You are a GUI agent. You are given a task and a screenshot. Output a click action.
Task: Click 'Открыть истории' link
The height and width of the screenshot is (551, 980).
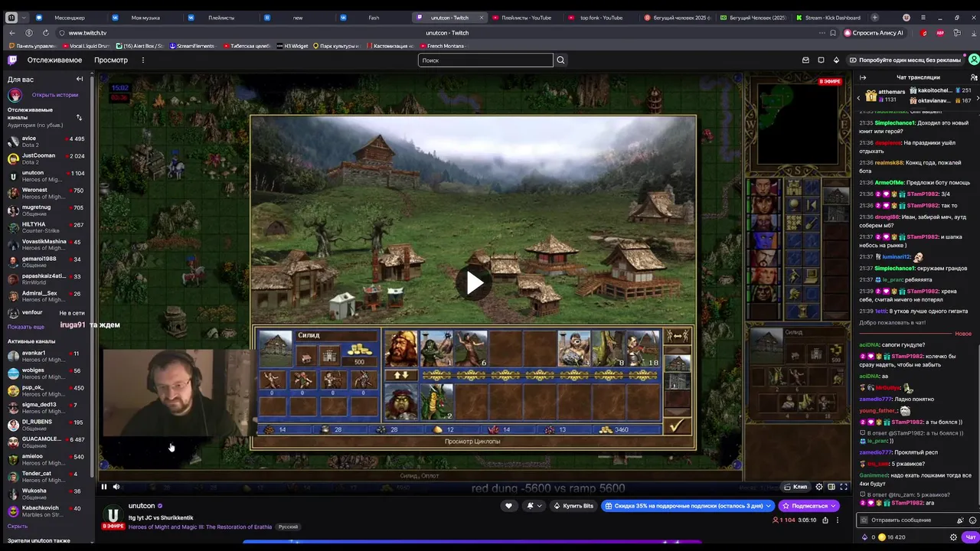pos(55,95)
